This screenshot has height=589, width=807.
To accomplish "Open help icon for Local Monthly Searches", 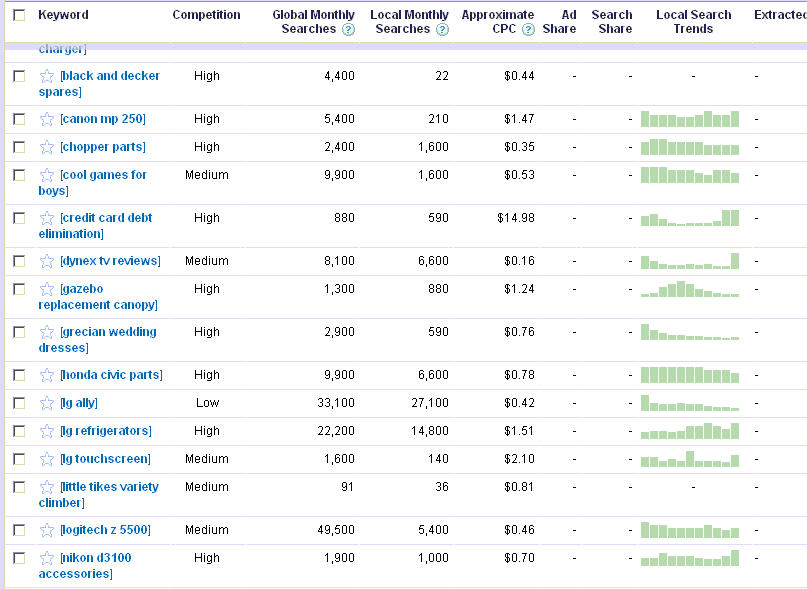I will [x=442, y=29].
